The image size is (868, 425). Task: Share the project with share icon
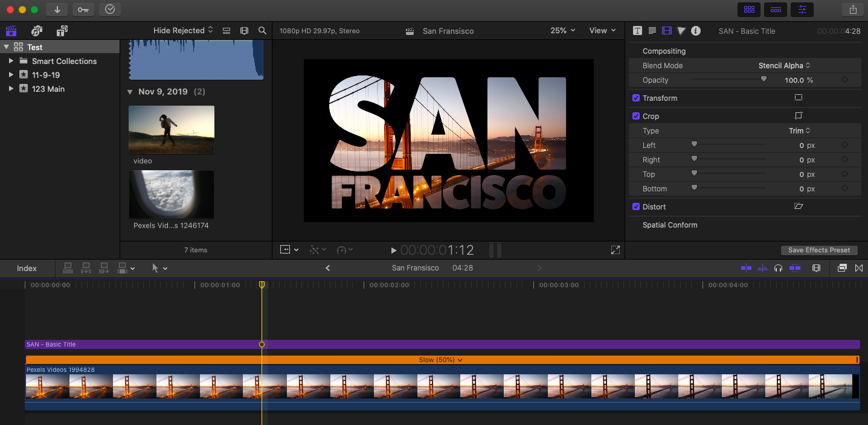(853, 9)
